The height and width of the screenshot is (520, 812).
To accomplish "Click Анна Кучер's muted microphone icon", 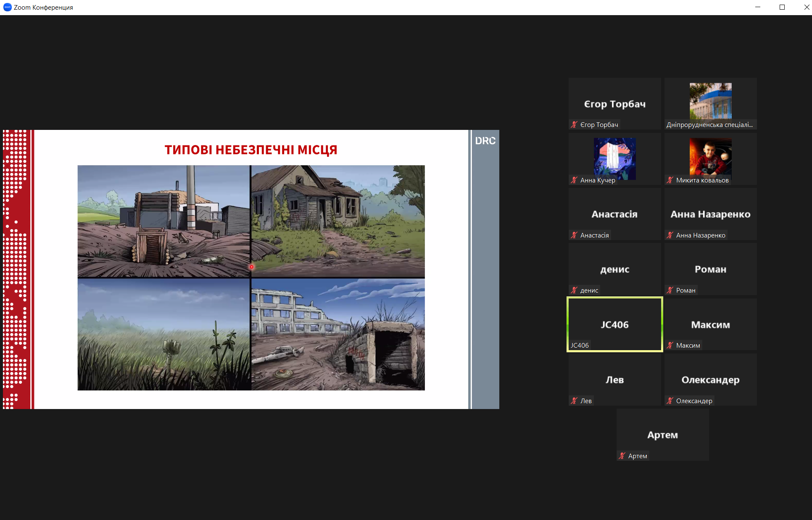I will [x=574, y=180].
